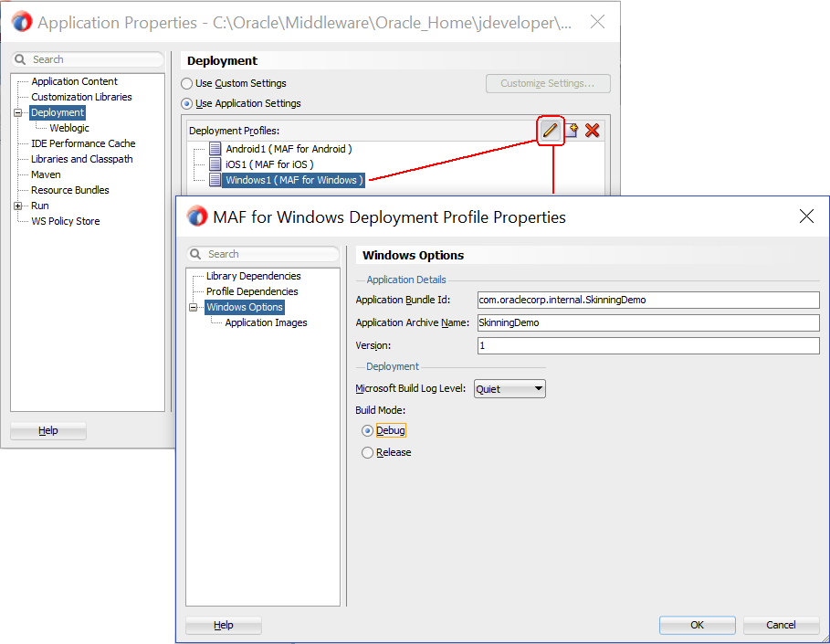Select Maven in the properties tree

[x=46, y=174]
